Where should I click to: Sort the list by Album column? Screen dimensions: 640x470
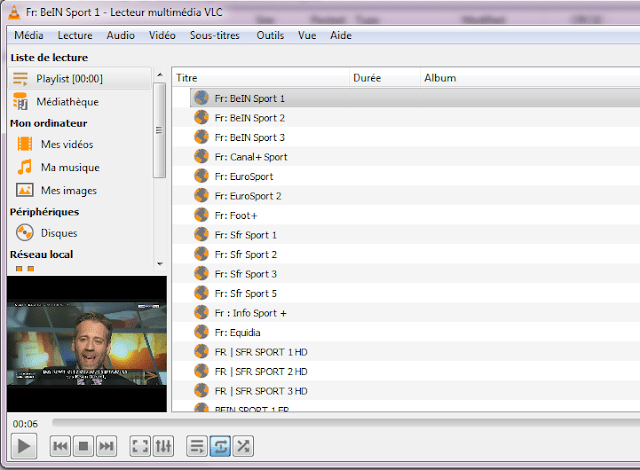(530, 78)
